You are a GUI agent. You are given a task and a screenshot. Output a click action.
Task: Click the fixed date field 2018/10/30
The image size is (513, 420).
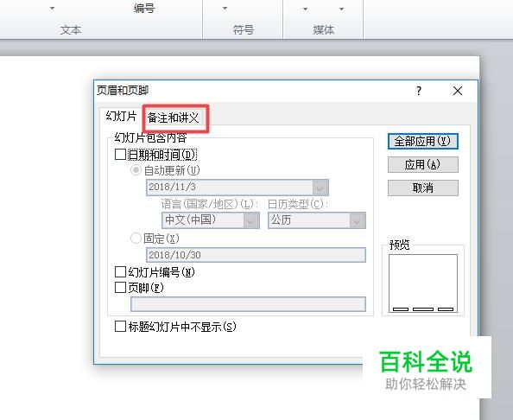point(256,255)
